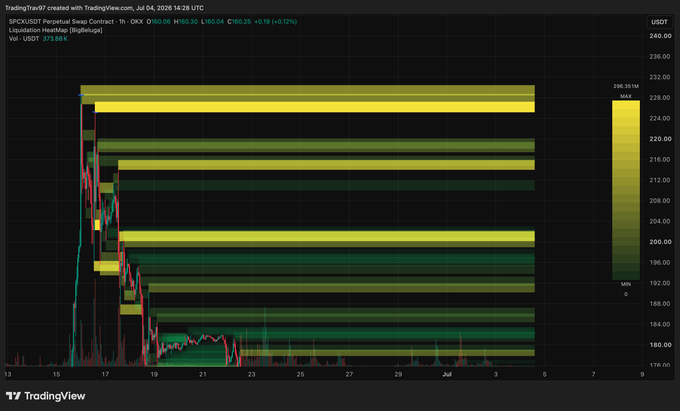Click the high price value H160.30
The height and width of the screenshot is (411, 680).
[x=186, y=21]
